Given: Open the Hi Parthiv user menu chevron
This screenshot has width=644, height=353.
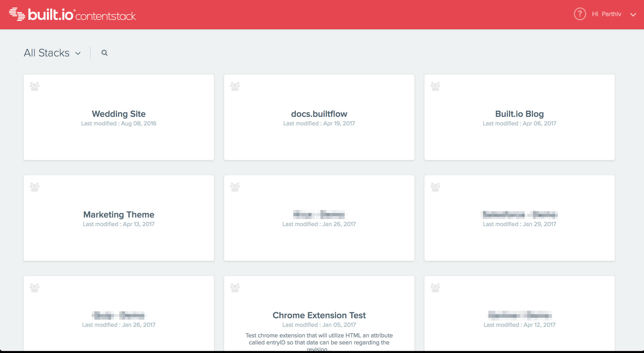Looking at the screenshot, I should click(x=633, y=15).
